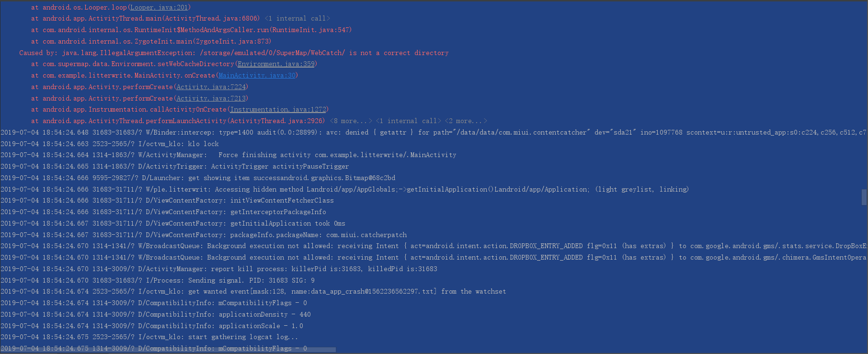The width and height of the screenshot is (868, 354).
Task: Open the Instrumentation.java:1272 link
Action: pos(278,109)
